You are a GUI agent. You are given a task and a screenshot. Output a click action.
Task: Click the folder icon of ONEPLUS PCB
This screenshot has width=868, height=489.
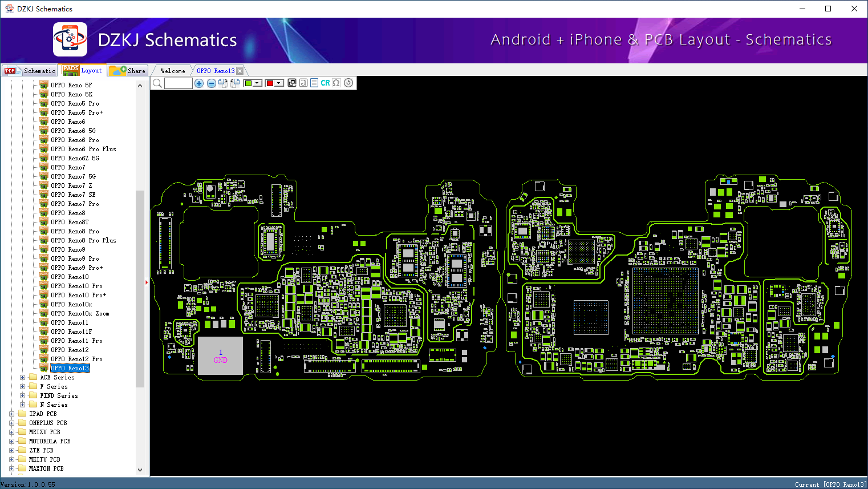tap(22, 423)
